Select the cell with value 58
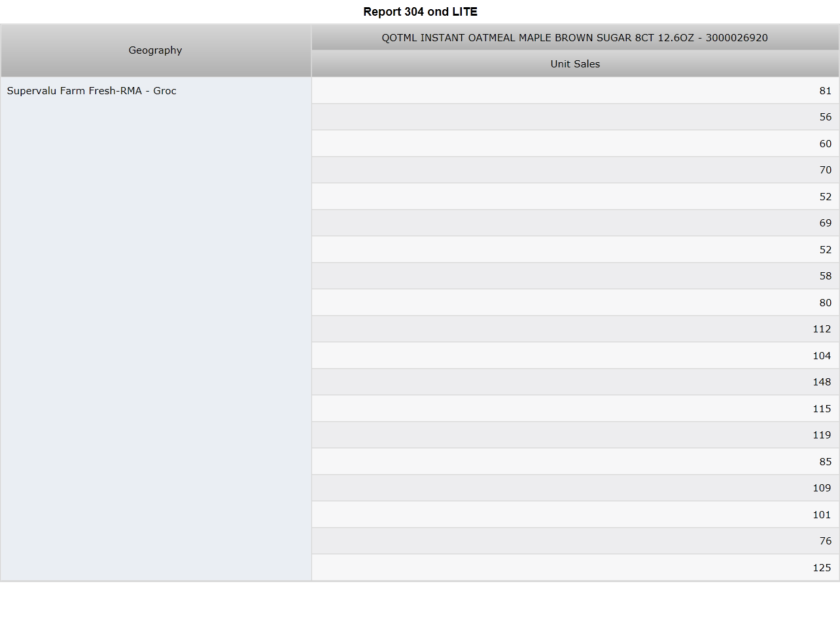Screen dimensions: 840x619 click(575, 276)
